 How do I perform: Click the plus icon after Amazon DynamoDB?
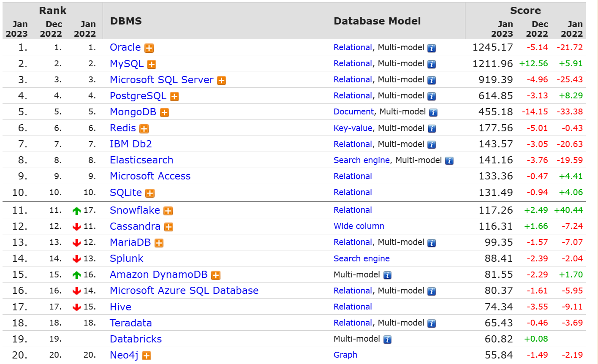coord(216,275)
